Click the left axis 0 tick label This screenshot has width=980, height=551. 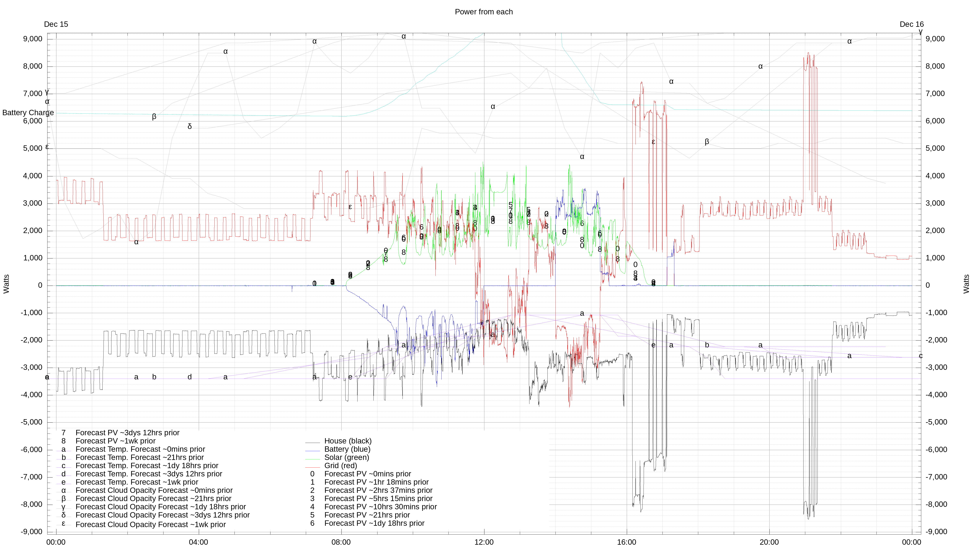tap(40, 285)
